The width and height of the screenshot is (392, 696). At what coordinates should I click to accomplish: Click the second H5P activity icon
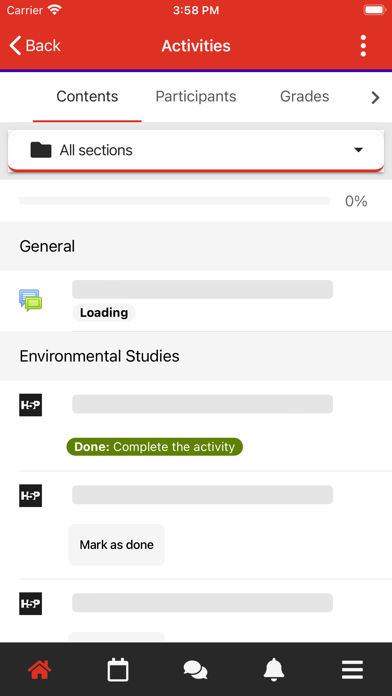click(x=31, y=495)
